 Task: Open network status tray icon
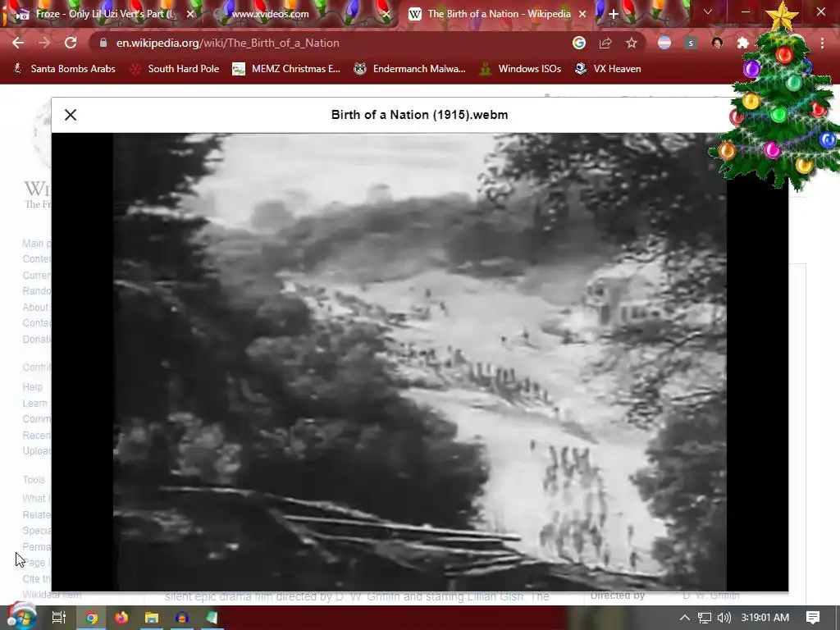click(705, 618)
